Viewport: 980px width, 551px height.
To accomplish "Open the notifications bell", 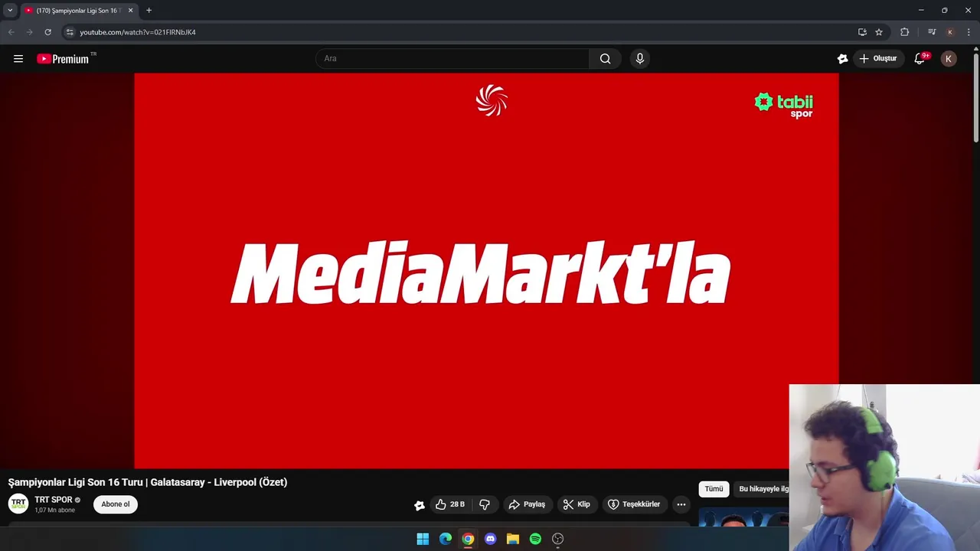I will pos(920,59).
